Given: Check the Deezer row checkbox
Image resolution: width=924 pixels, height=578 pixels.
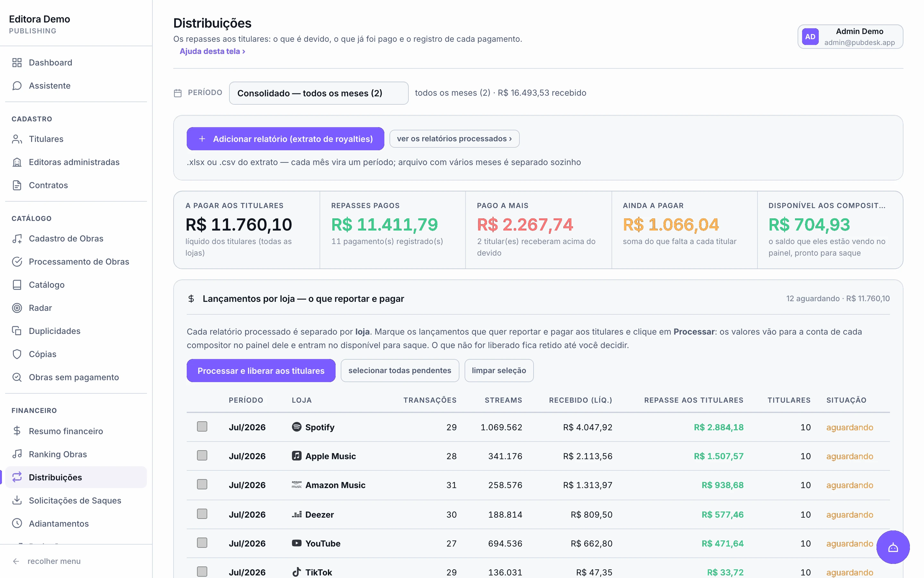Looking at the screenshot, I should click(202, 514).
